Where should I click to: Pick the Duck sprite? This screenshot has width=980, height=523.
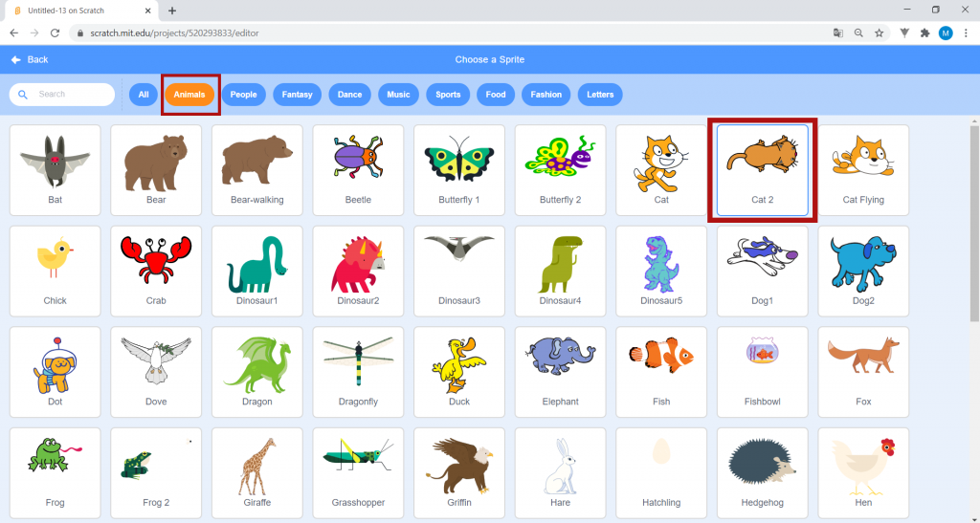459,372
